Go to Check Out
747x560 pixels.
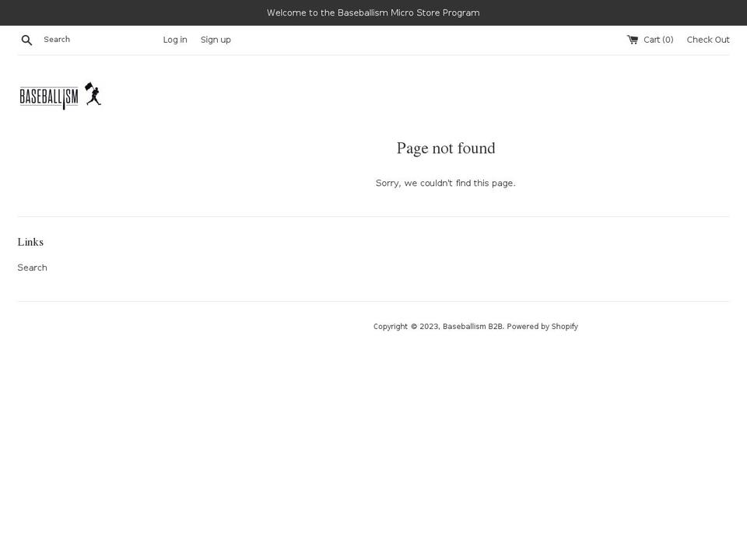pos(708,40)
